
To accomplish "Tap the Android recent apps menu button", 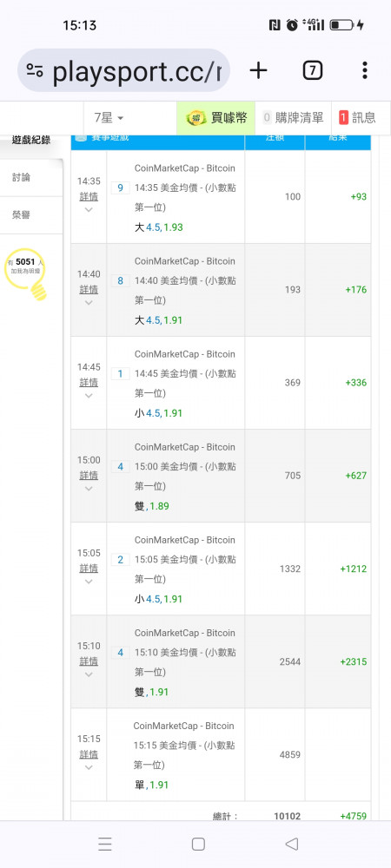I will point(105,844).
